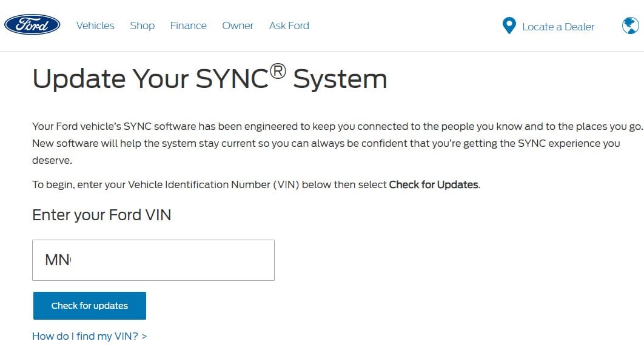644x347 pixels.
Task: Open the globe region selector icon
Action: pos(631,25)
